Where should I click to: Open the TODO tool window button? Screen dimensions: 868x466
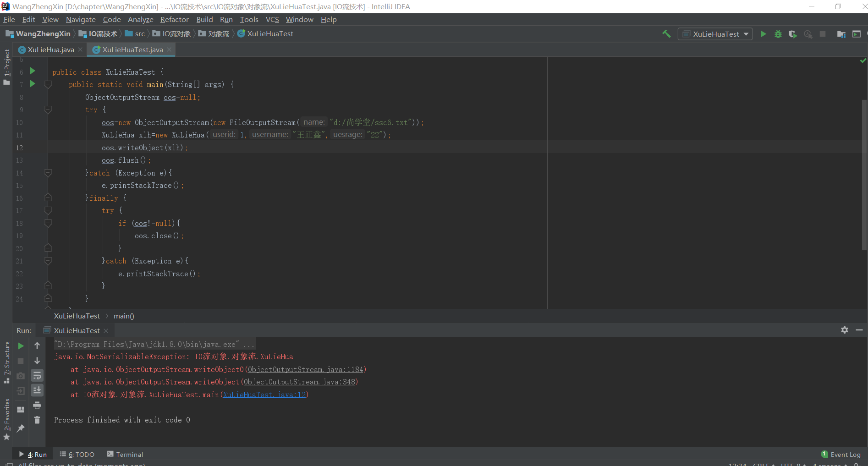pos(77,454)
